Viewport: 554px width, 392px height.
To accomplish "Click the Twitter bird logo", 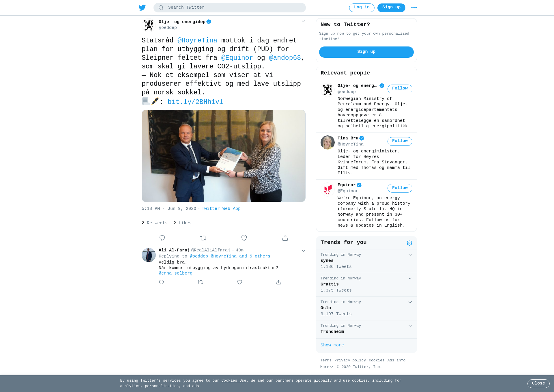I will [142, 8].
